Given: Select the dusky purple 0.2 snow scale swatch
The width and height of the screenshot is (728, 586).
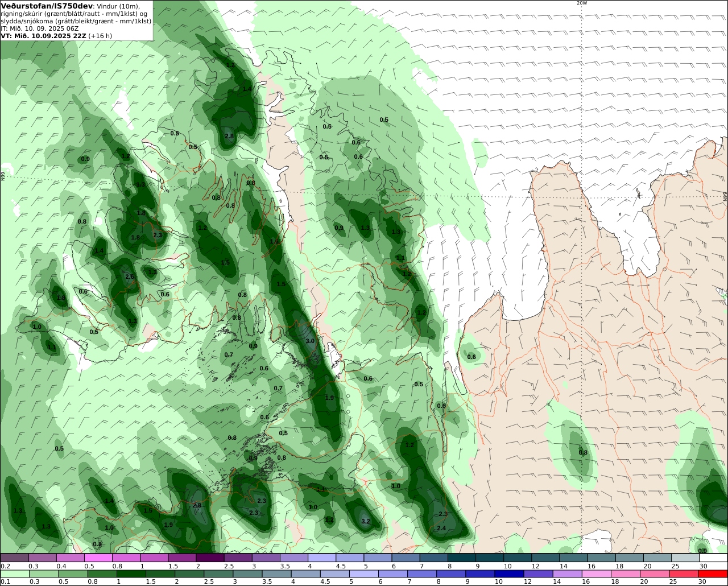Looking at the screenshot, I should click(x=14, y=558).
